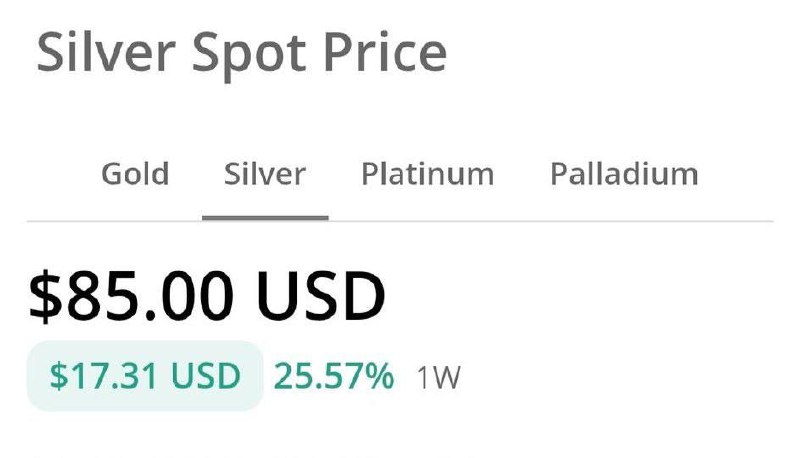Click the dollar sign of the main price
Screen dimensions: 800x458
point(45,297)
